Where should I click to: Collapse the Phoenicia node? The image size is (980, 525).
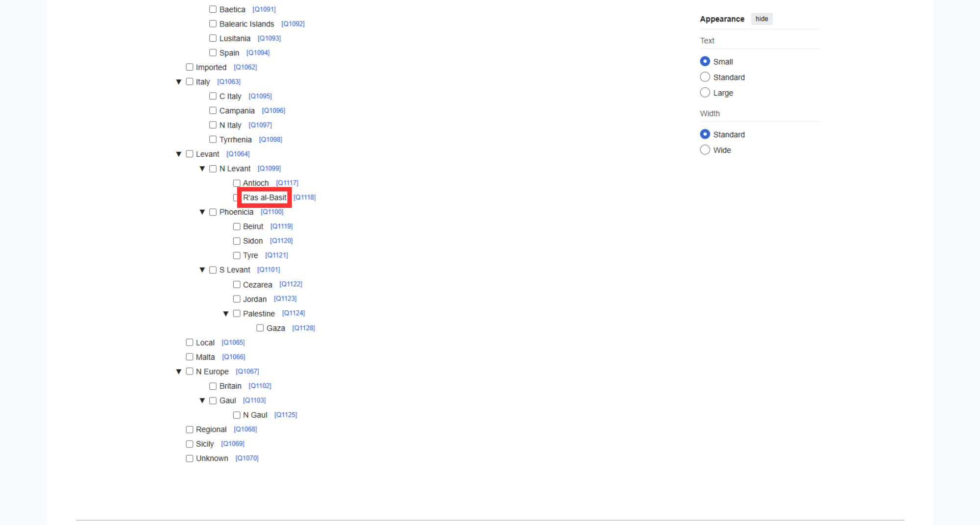pyautogui.click(x=202, y=212)
